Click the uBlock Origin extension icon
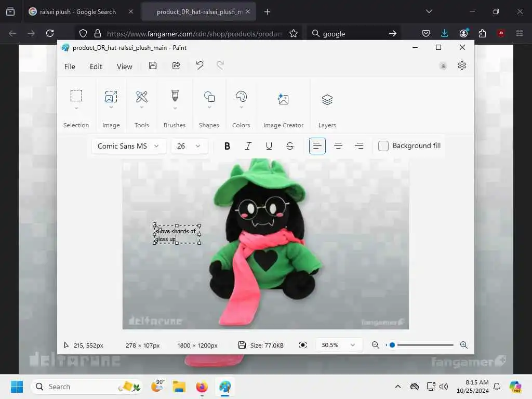This screenshot has width=532, height=399. coord(500,33)
